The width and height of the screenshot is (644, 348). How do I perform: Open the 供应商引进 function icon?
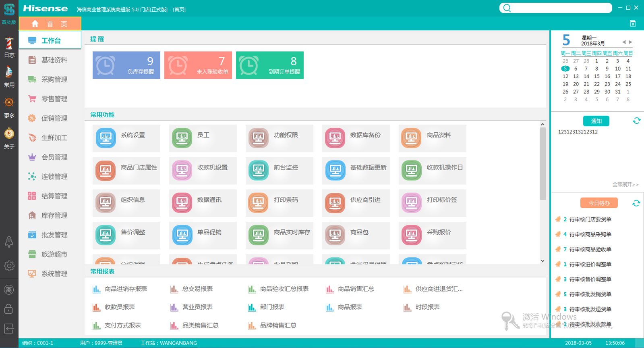[x=335, y=202]
